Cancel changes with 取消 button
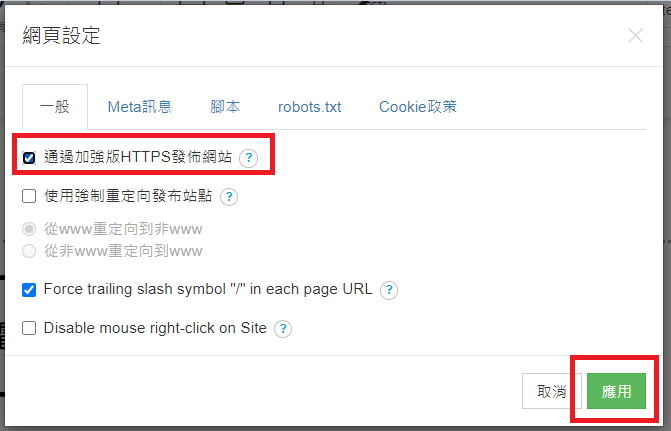The height and width of the screenshot is (431, 671). 552,391
